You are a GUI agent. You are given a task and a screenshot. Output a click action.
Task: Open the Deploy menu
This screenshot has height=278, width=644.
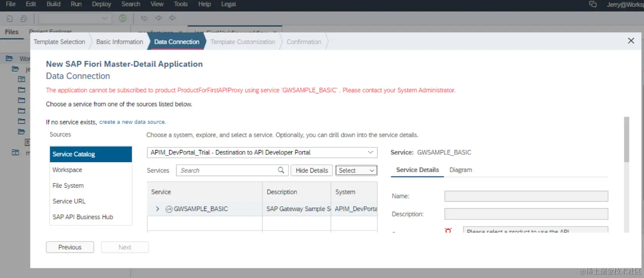(101, 4)
